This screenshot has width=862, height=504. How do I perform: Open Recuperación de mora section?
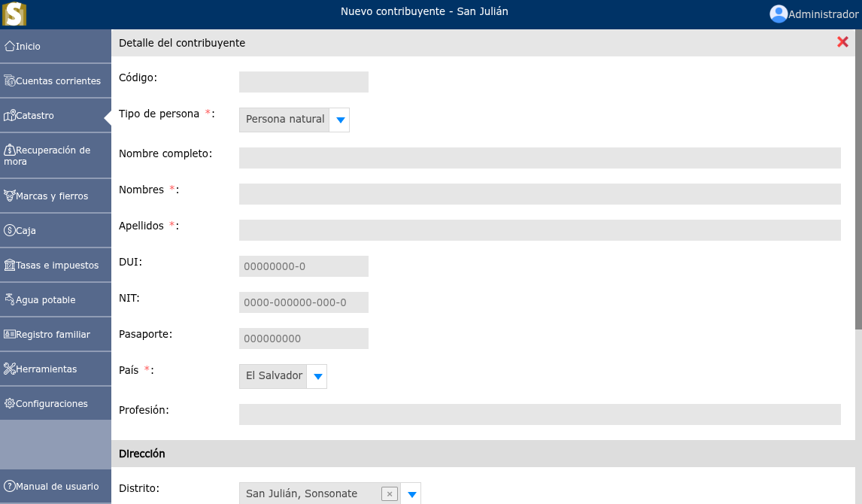point(53,156)
